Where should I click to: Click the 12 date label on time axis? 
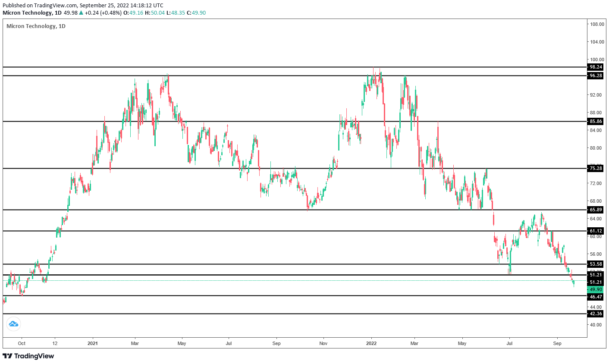55,344
